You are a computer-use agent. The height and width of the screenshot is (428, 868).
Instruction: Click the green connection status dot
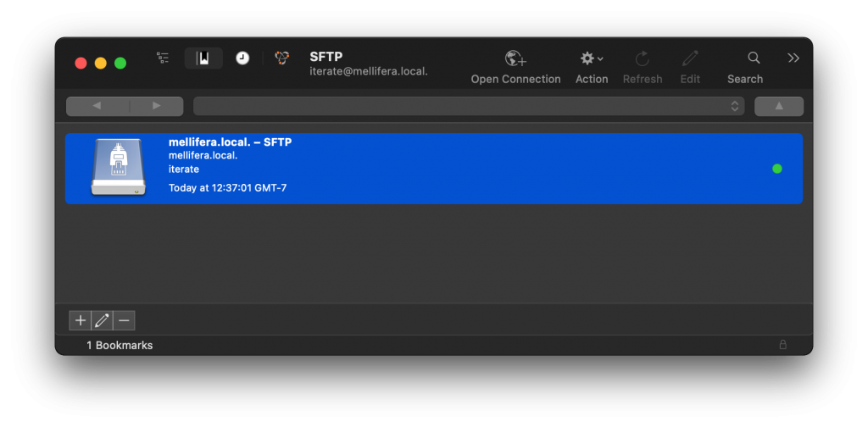[777, 169]
